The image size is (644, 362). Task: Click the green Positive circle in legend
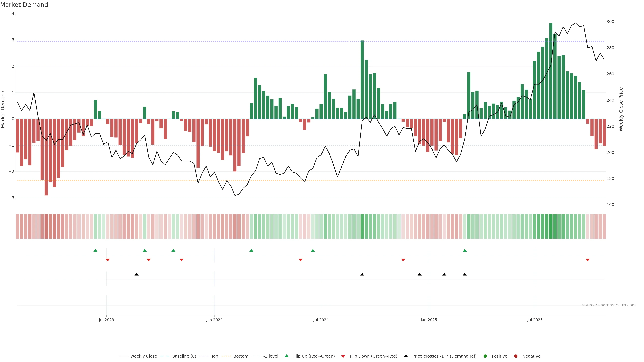tap(485, 356)
